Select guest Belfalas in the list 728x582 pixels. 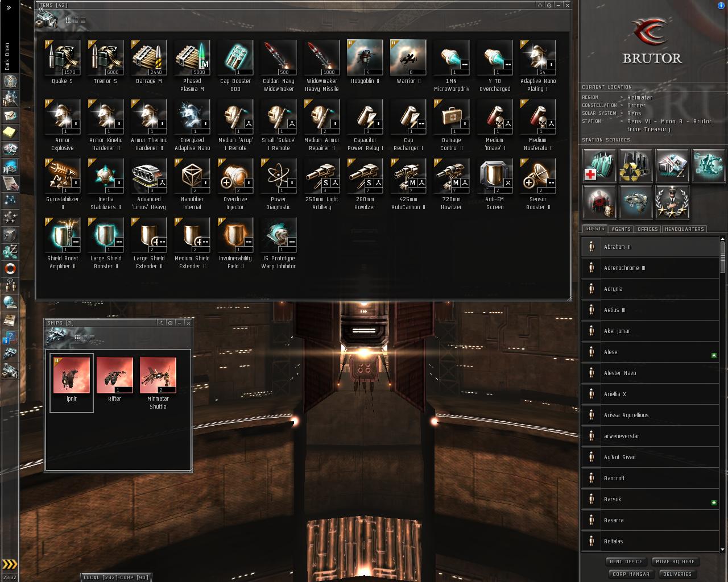click(650, 541)
